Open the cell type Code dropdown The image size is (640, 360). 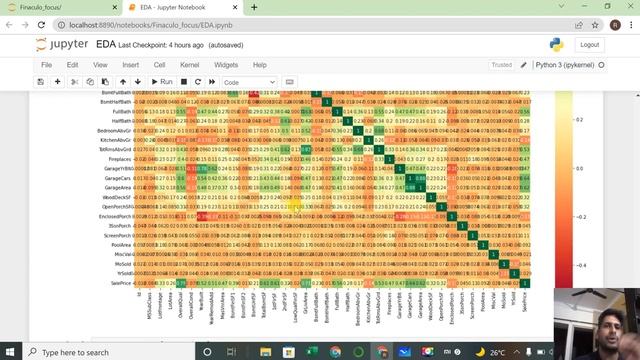[249, 82]
